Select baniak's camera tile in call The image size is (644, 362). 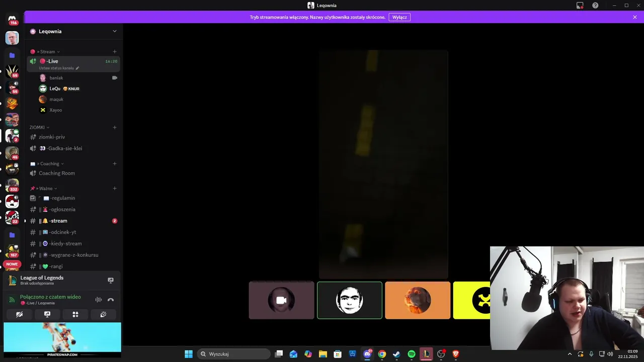(x=281, y=300)
